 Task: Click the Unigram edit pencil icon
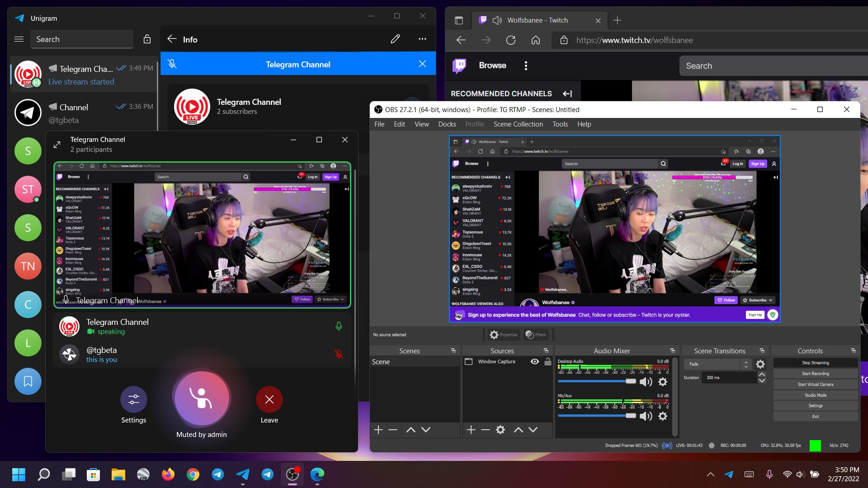coord(395,39)
